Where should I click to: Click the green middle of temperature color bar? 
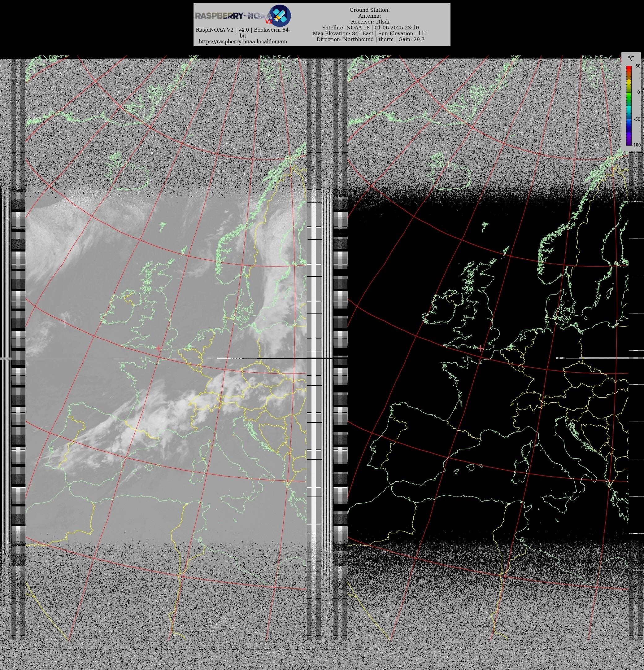click(x=629, y=99)
